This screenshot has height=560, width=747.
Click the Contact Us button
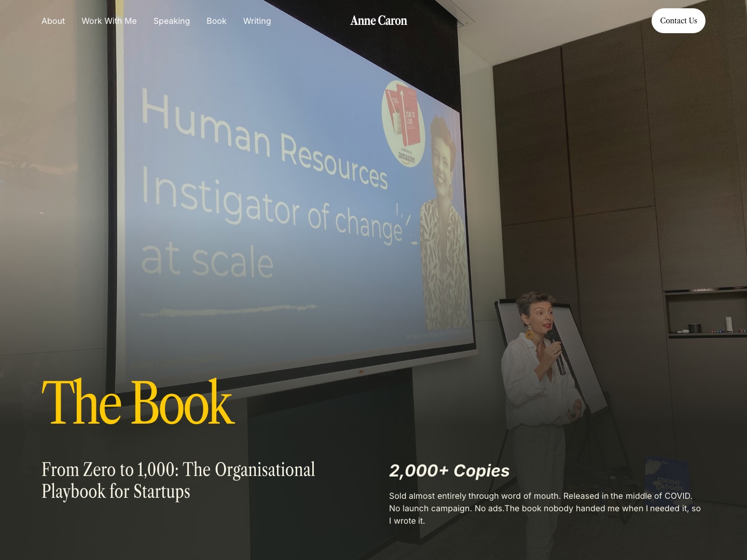[679, 21]
